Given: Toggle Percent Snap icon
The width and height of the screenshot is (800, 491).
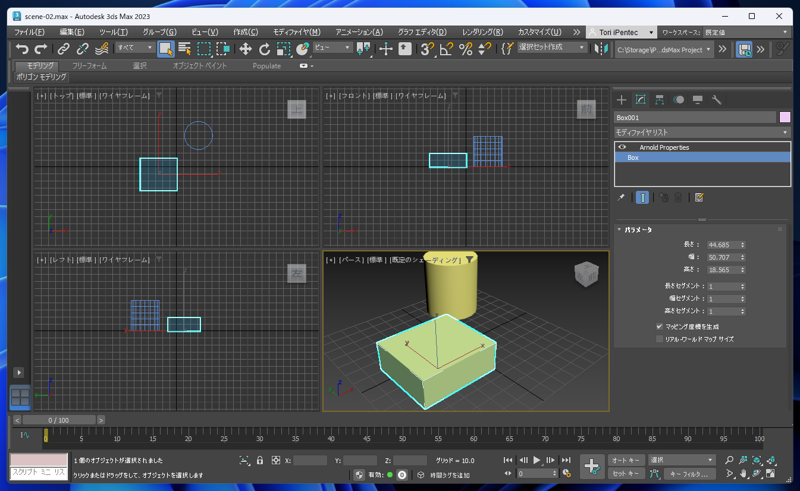Looking at the screenshot, I should pos(465,49).
